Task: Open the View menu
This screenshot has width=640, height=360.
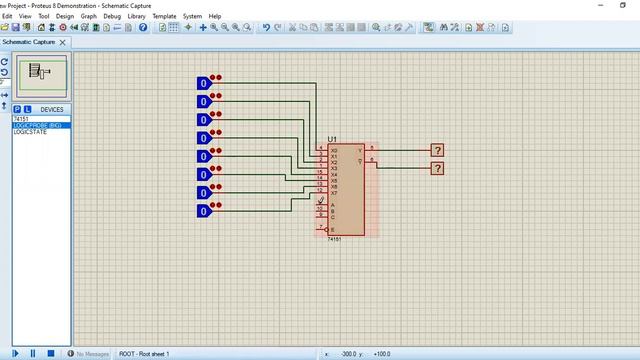Action: coord(25,16)
